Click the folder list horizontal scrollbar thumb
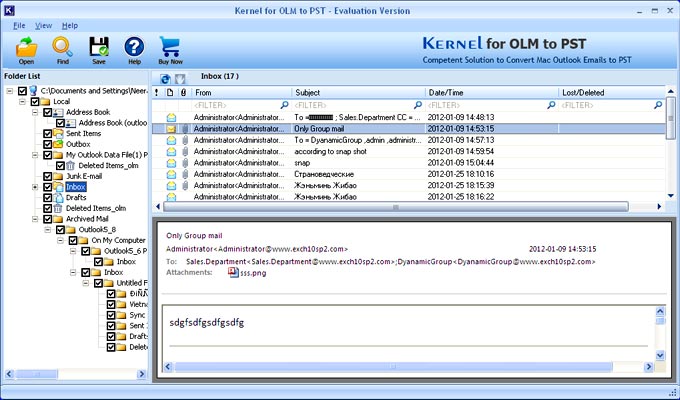This screenshot has height=400, width=680. point(37,374)
